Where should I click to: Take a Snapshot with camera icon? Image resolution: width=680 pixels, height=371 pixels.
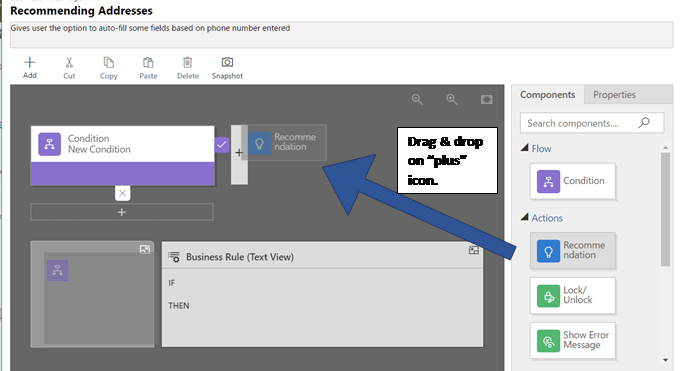(227, 62)
